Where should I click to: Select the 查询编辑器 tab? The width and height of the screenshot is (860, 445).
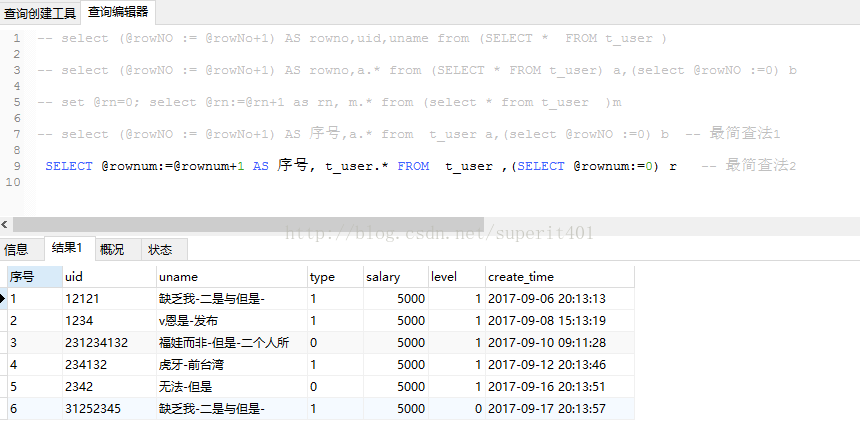[x=118, y=12]
